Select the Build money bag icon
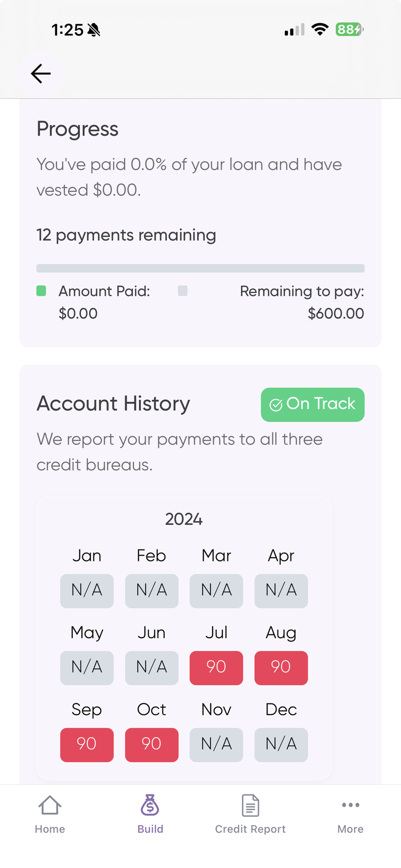Screen dimensions: 401x868 (x=150, y=805)
